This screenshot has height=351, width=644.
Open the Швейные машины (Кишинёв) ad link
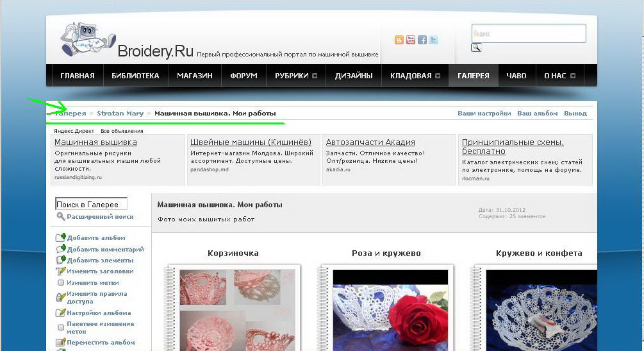(251, 142)
